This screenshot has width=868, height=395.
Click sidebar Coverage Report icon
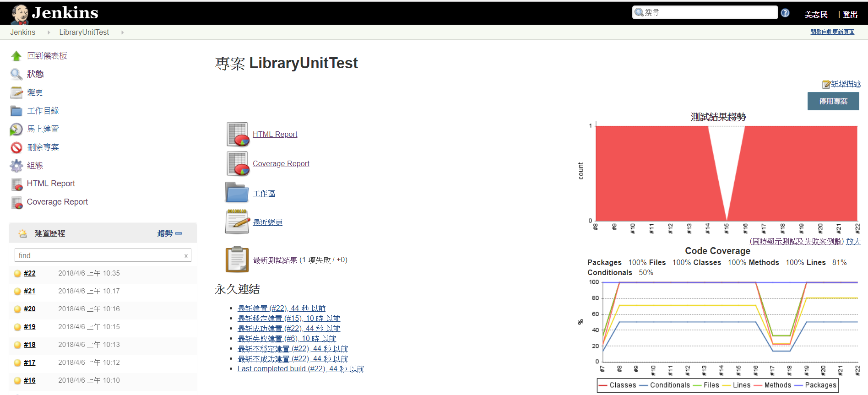click(x=17, y=202)
